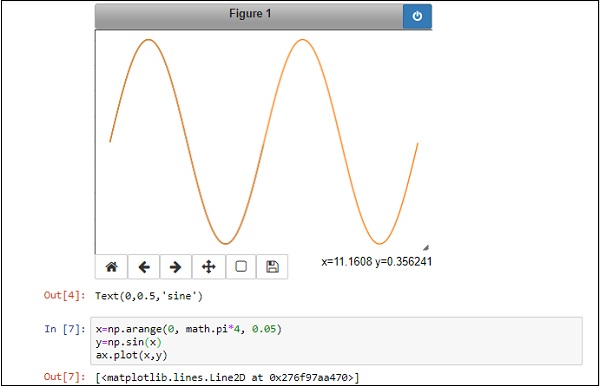Image resolution: width=600 pixels, height=386 pixels.
Task: Go forward to next view arrow
Action: [x=176, y=267]
